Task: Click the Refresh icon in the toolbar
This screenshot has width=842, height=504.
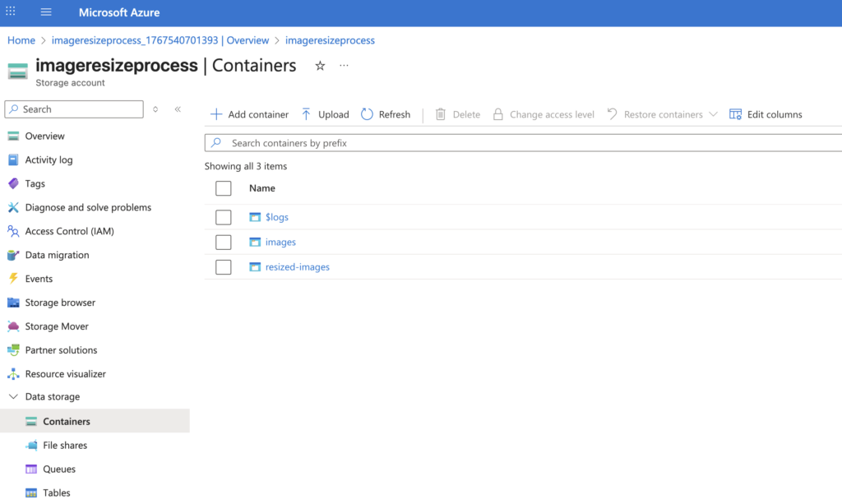Action: 367,114
